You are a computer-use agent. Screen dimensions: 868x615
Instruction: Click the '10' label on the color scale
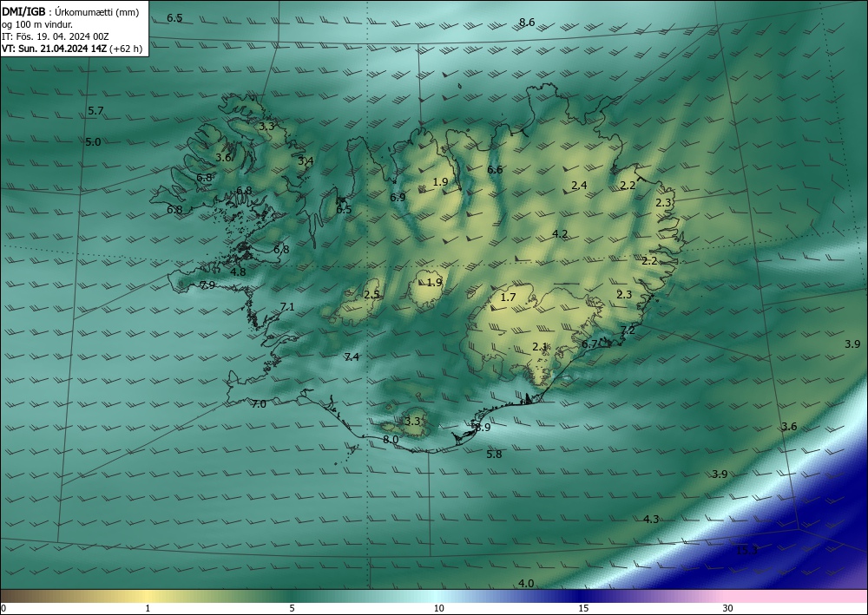(438, 609)
